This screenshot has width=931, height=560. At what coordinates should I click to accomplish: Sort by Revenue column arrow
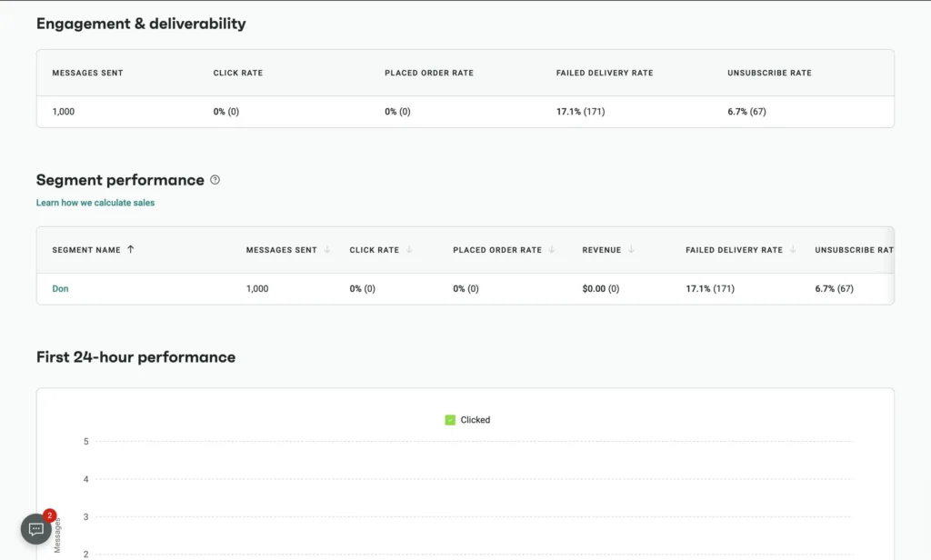(631, 249)
